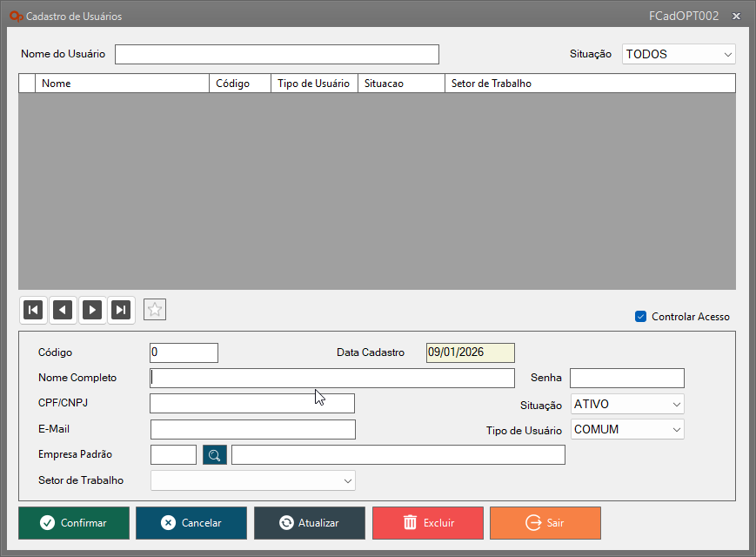Click the star favorite icon
756x557 pixels.
pyautogui.click(x=155, y=310)
